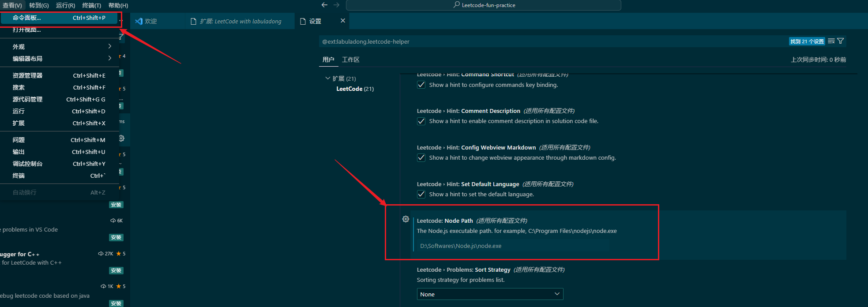The height and width of the screenshot is (307, 868).
Task: Open the 运行(R) menu
Action: (x=65, y=5)
